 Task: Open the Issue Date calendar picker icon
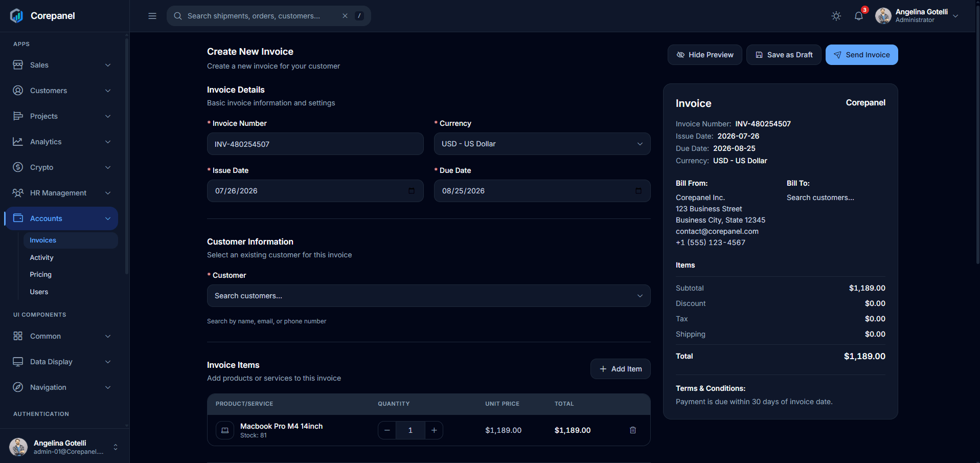(412, 191)
